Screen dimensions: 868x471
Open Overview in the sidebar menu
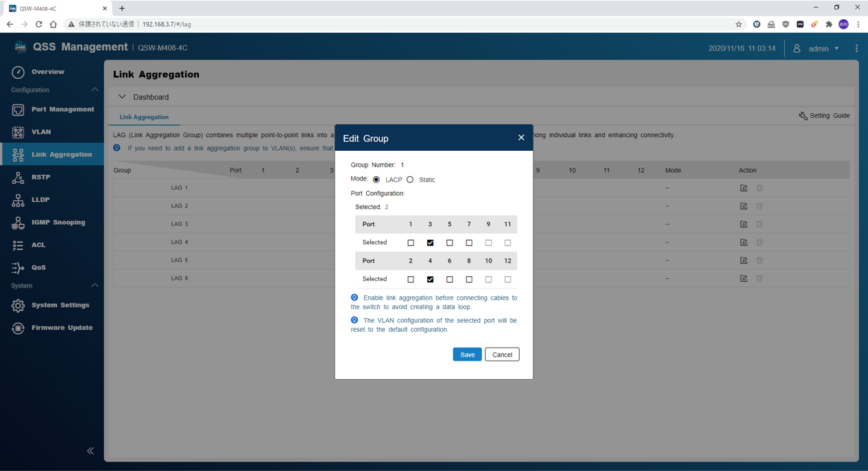[47, 72]
